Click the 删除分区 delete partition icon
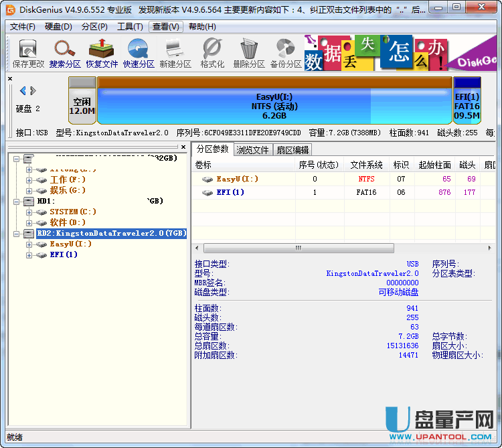The image size is (502, 448). coord(249,54)
